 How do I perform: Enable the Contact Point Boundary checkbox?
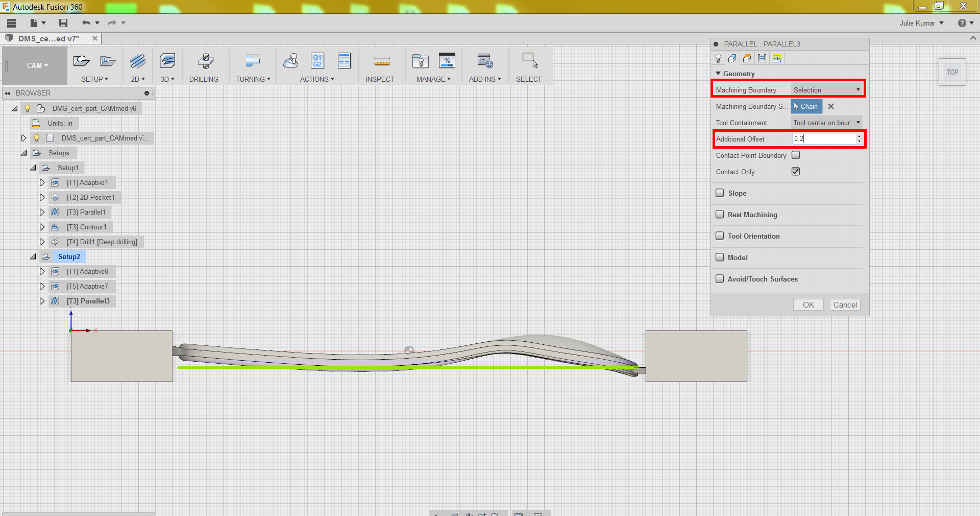796,155
